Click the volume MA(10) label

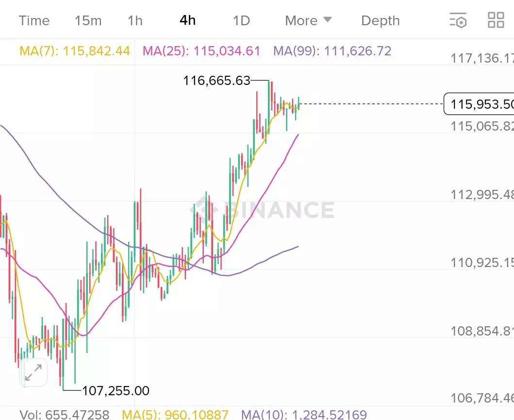coord(304,415)
